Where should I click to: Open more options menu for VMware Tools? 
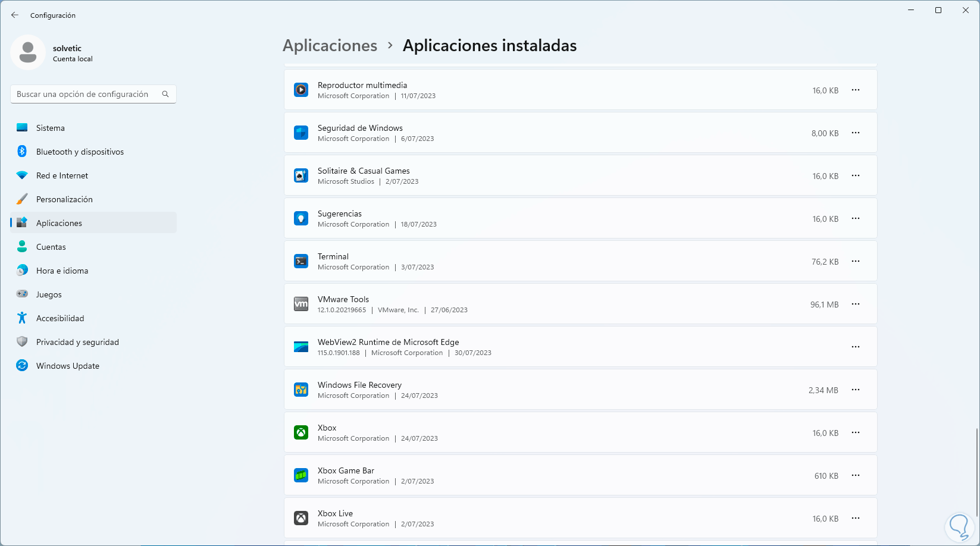pos(856,304)
